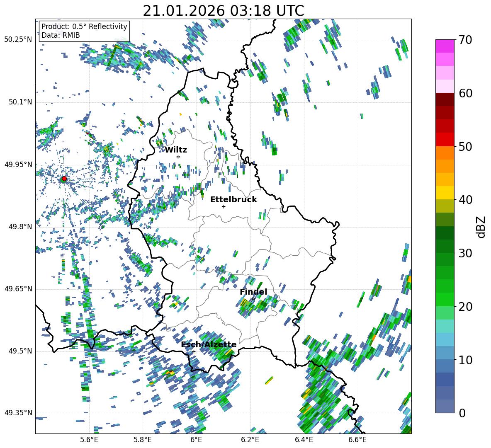Click the 49.5°N latitude label
491x448 pixels.
point(20,351)
